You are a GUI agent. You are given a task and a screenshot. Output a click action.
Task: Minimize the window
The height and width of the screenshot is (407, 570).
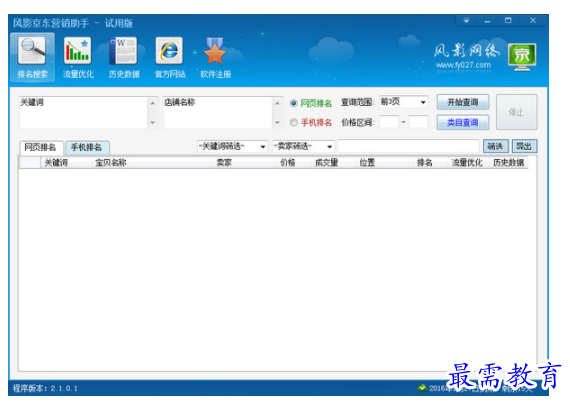pos(487,21)
